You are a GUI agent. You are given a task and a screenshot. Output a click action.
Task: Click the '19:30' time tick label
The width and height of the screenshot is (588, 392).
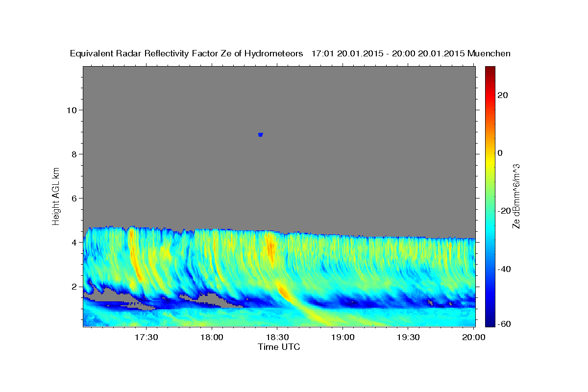(x=408, y=338)
